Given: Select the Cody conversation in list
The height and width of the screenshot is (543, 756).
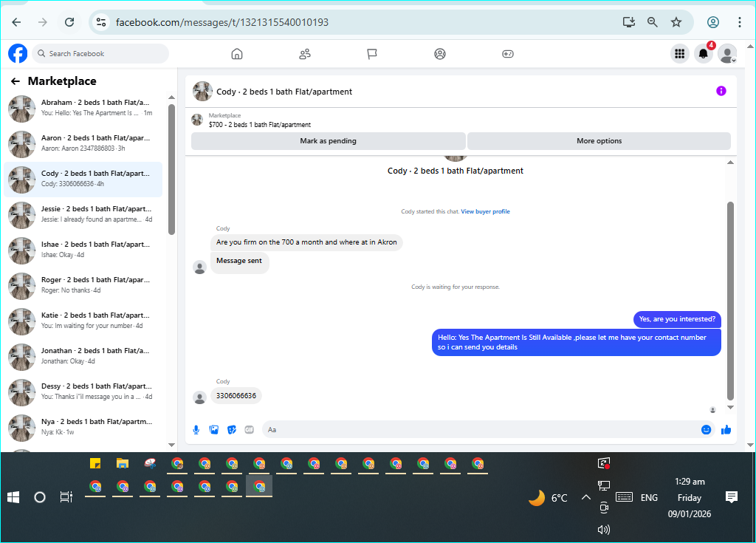Looking at the screenshot, I should pos(83,179).
